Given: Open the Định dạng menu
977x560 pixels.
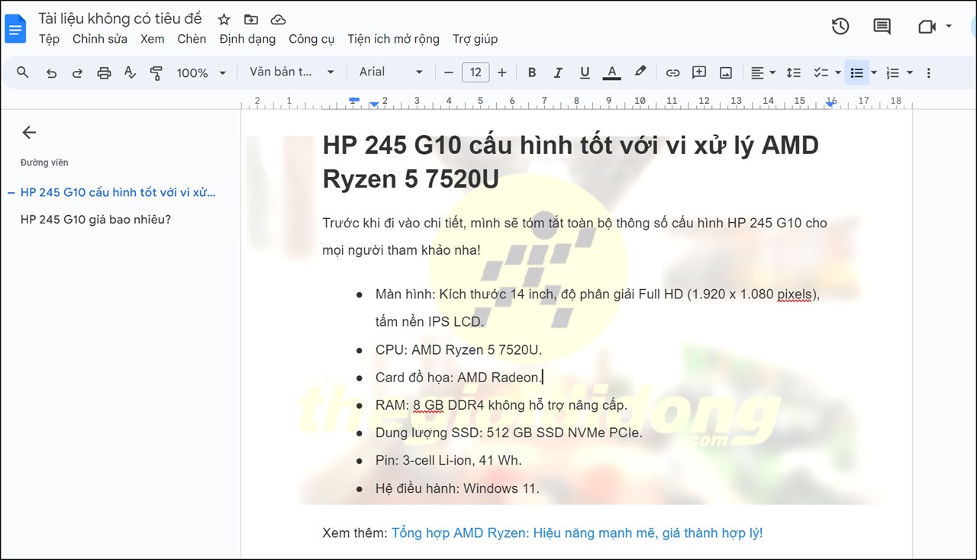Looking at the screenshot, I should click(x=247, y=39).
